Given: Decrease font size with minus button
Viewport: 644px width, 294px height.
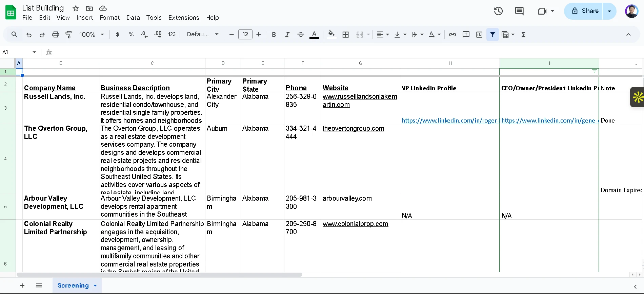Looking at the screenshot, I should 232,34.
